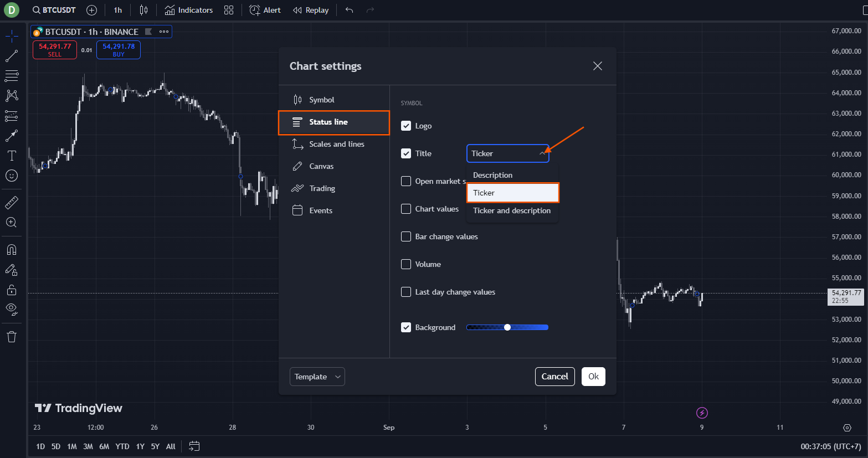Image resolution: width=868 pixels, height=458 pixels.
Task: Open the Symbol settings tab
Action: click(334, 100)
